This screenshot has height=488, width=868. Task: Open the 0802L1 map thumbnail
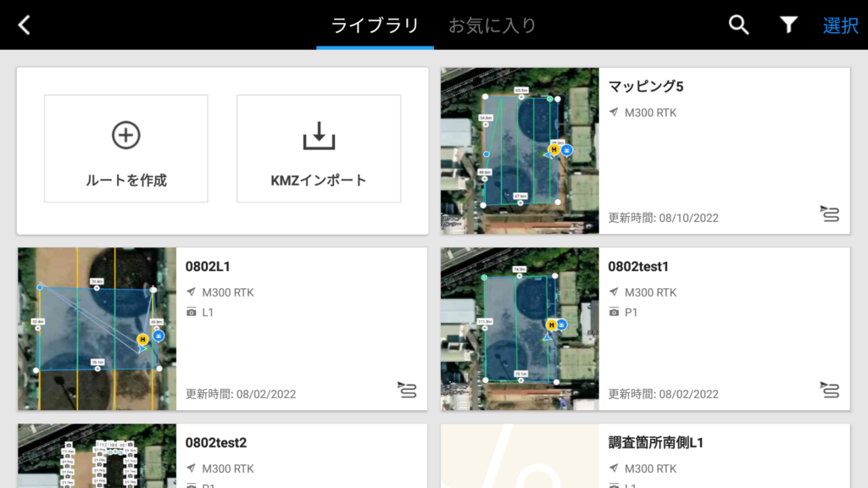click(x=97, y=329)
